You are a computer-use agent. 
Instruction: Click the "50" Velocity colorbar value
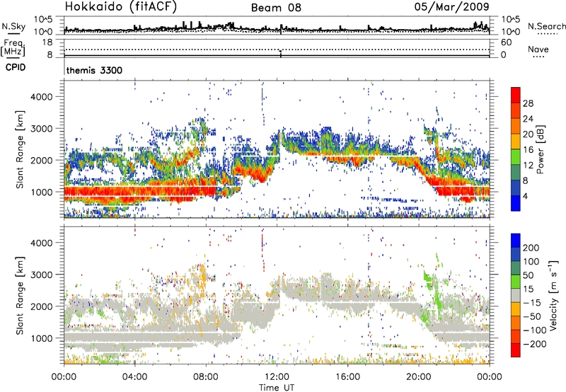pos(528,275)
